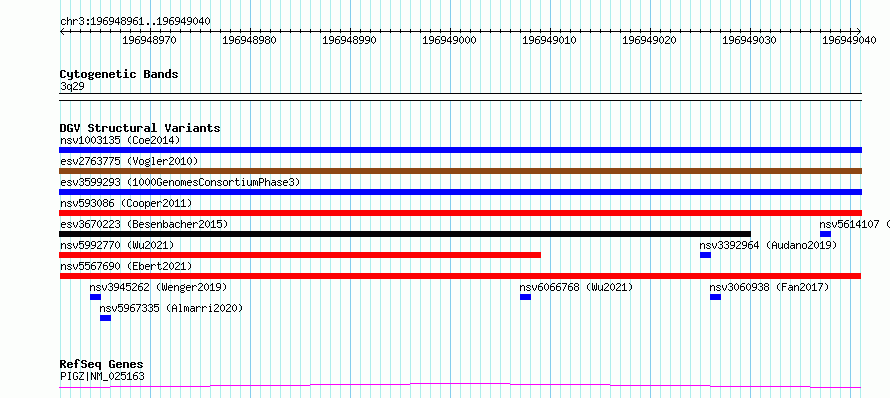
Task: Click ruler position 196948980
Action: pyautogui.click(x=249, y=40)
